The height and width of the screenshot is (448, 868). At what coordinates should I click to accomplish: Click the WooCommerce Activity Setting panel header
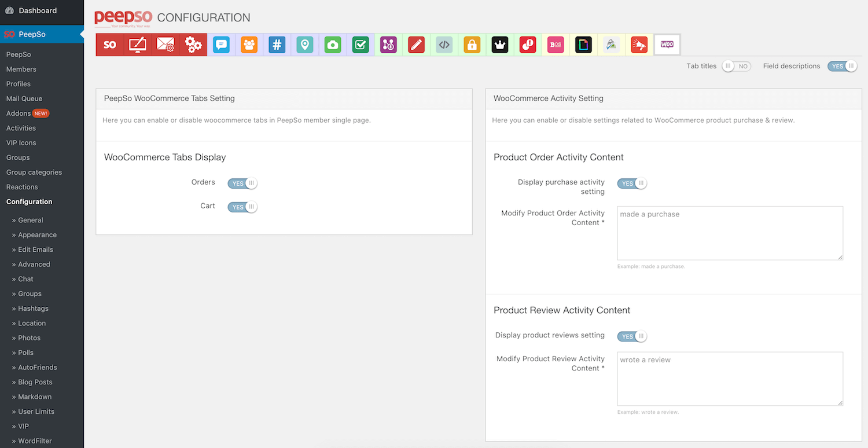674,98
